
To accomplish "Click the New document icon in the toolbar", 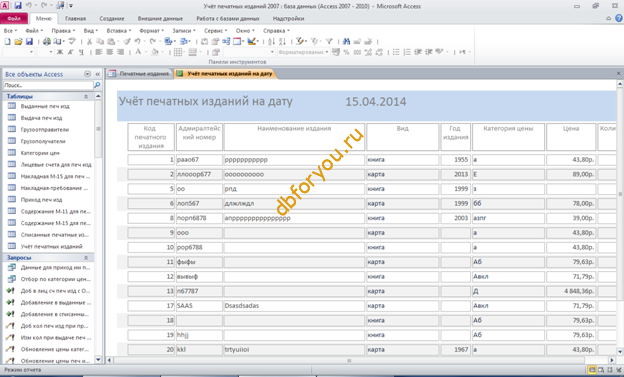I will coord(7,41).
